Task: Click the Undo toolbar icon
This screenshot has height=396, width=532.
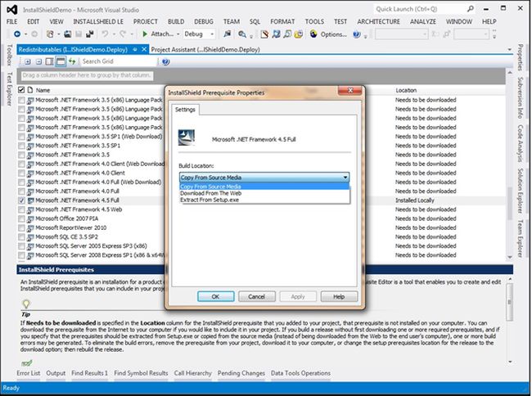Action: [x=106, y=34]
